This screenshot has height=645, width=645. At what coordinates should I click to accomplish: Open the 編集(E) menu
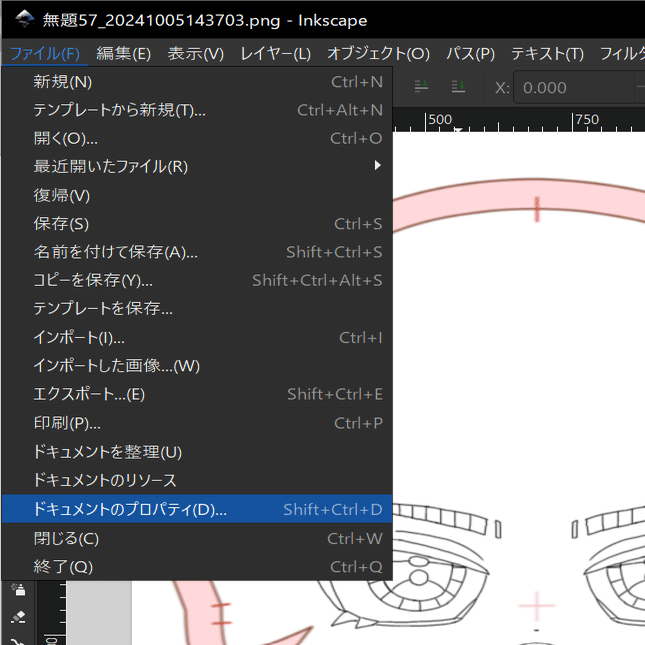coord(123,53)
